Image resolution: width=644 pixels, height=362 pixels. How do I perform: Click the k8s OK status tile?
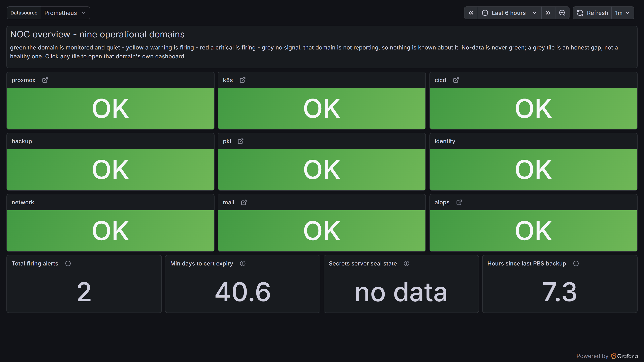coord(322,109)
